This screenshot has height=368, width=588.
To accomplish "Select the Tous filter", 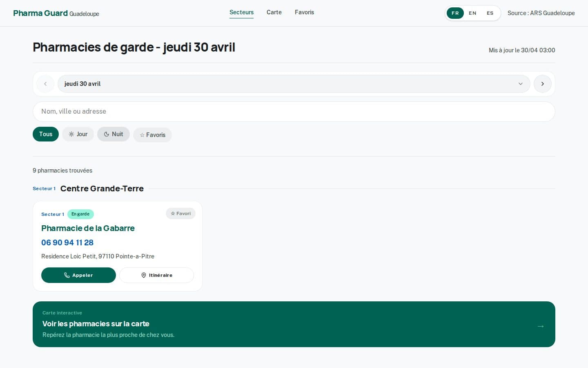I will [46, 134].
